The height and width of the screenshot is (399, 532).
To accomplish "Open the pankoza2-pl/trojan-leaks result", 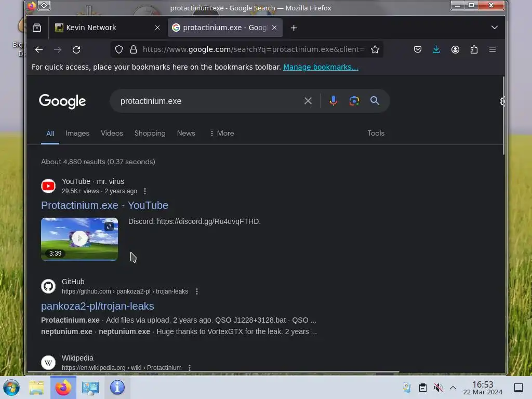I will [x=97, y=306].
